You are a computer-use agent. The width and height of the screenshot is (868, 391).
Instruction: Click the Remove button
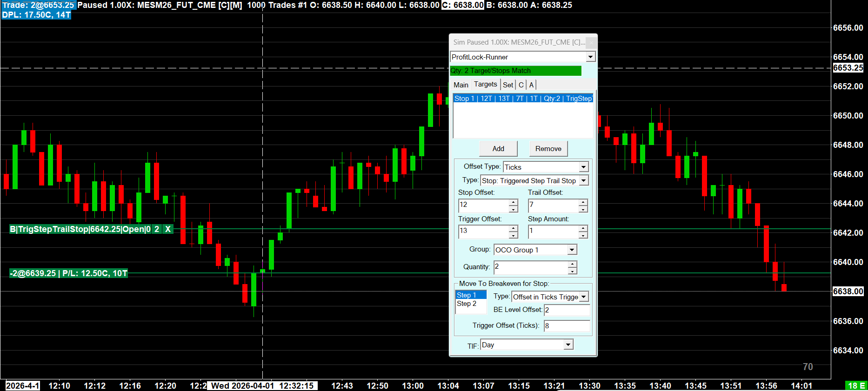pyautogui.click(x=548, y=149)
